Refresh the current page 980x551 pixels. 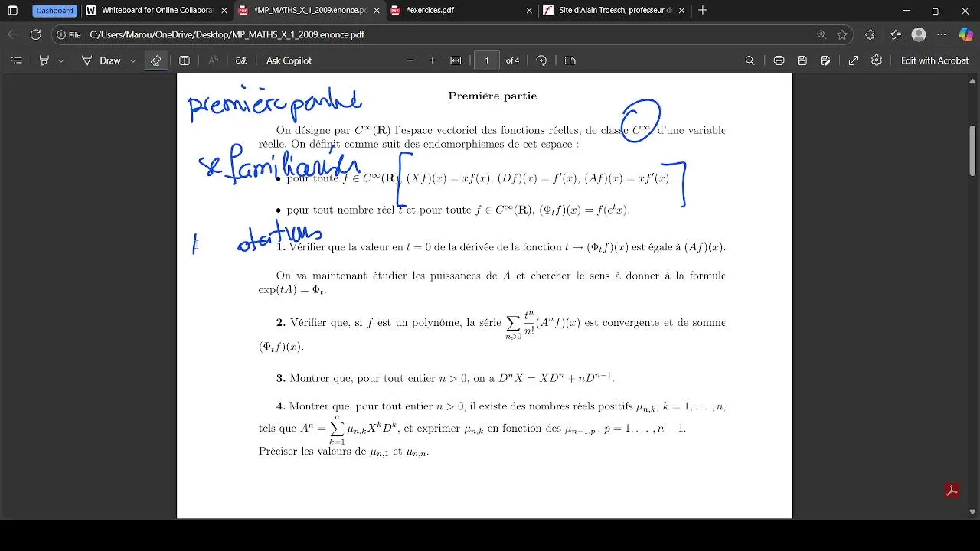click(x=35, y=34)
